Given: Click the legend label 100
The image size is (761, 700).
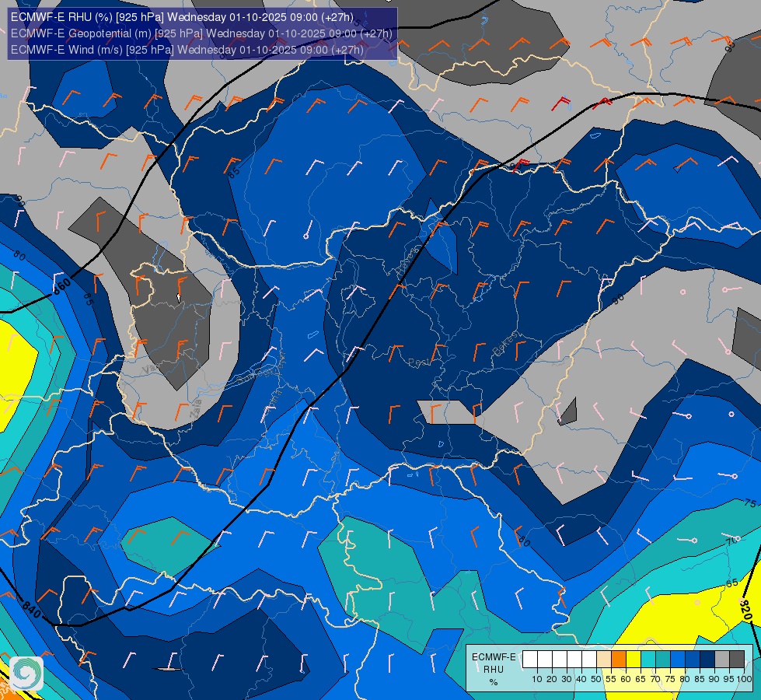Looking at the screenshot, I should (745, 679).
